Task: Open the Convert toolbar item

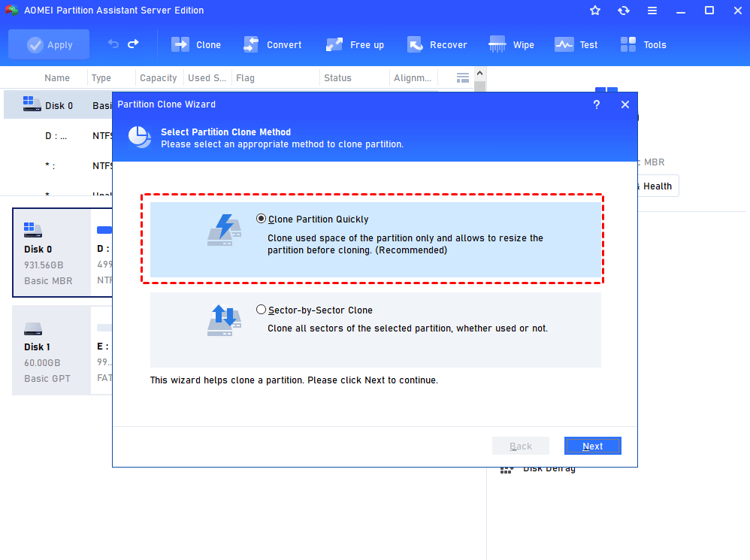Action: (x=272, y=44)
